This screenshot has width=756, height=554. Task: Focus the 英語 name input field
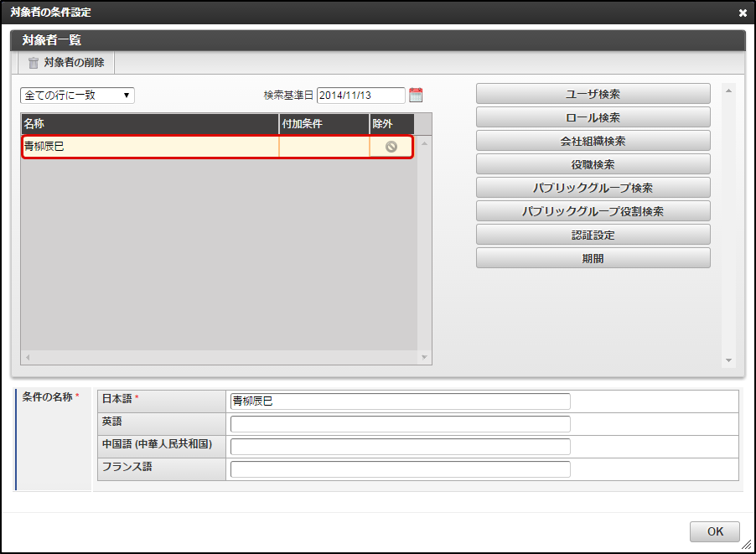[400, 424]
